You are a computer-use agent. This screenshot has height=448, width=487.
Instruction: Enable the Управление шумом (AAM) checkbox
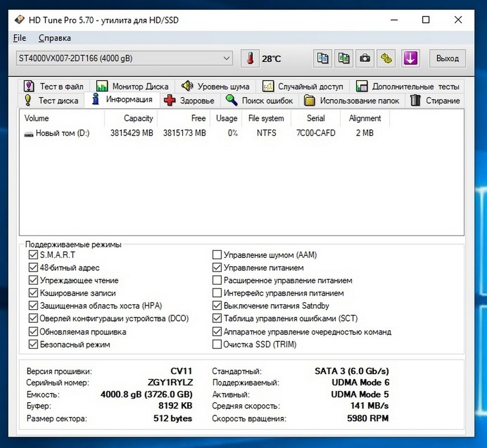tap(217, 255)
